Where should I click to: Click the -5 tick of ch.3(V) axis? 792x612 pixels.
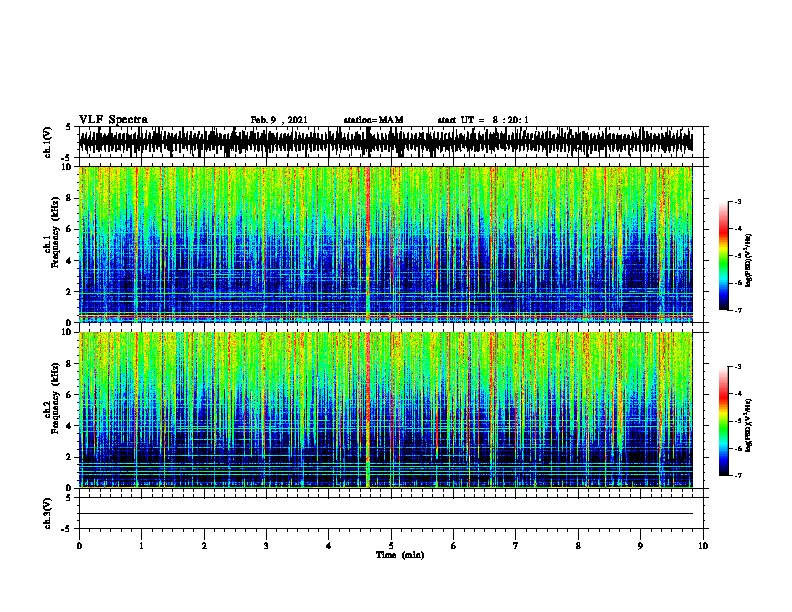point(67,529)
